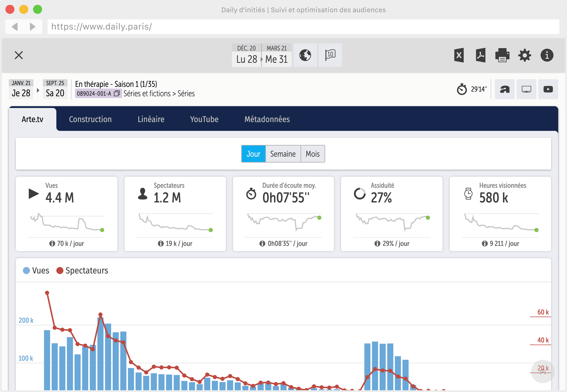
Task: Print the report with printer icon
Action: click(x=502, y=55)
